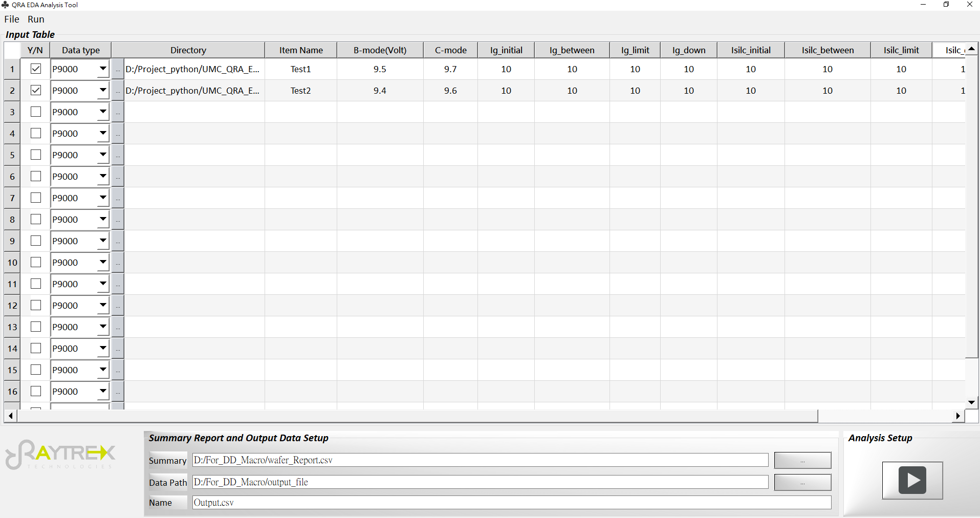Tick the Y/N checkbox in row 5
980x518 pixels.
(x=36, y=155)
